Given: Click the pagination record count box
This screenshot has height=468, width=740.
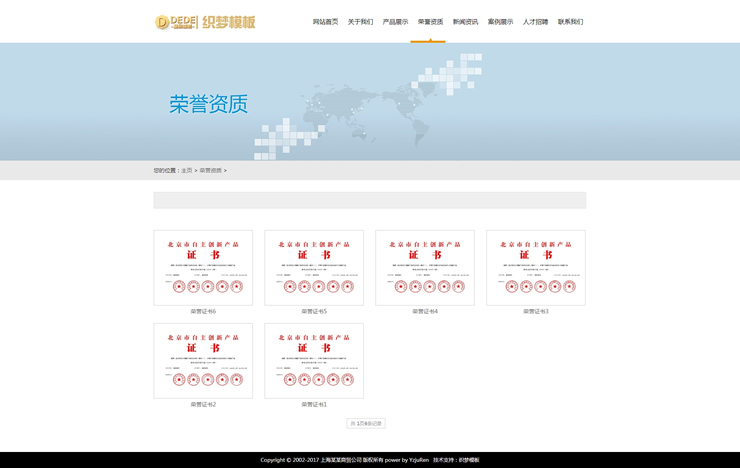Looking at the screenshot, I should click(x=366, y=424).
